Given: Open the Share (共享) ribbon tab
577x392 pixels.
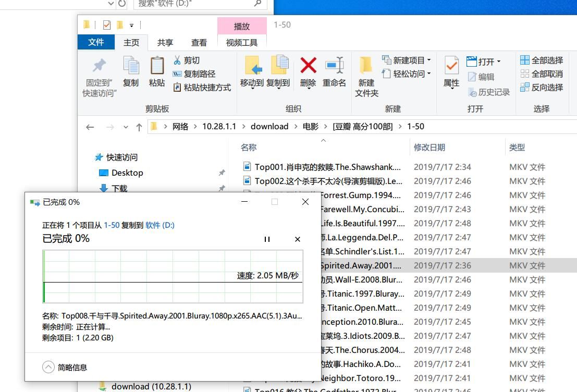Looking at the screenshot, I should pos(165,43).
